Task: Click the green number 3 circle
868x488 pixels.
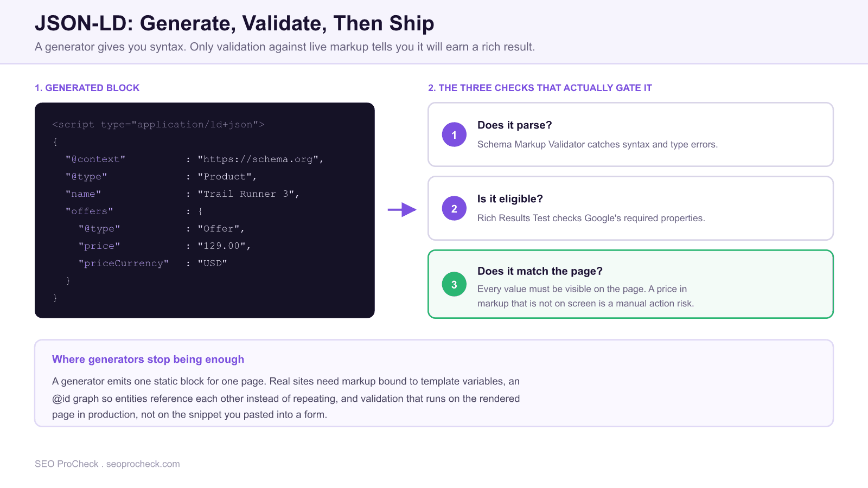Action: (x=454, y=284)
